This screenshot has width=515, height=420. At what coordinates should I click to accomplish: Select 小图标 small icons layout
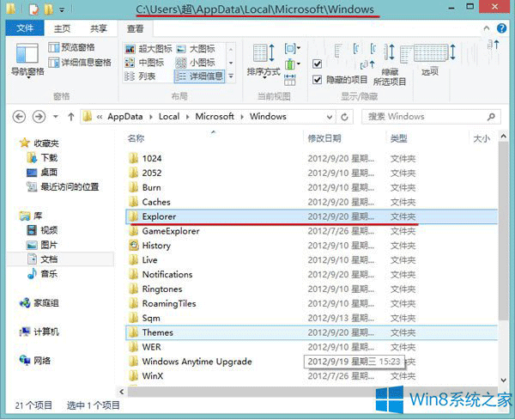tap(196, 63)
